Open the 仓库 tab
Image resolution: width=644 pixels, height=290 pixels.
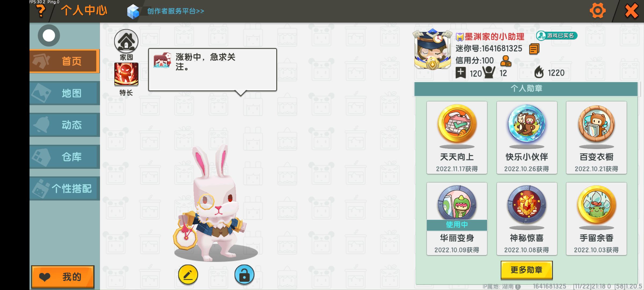coord(65,157)
